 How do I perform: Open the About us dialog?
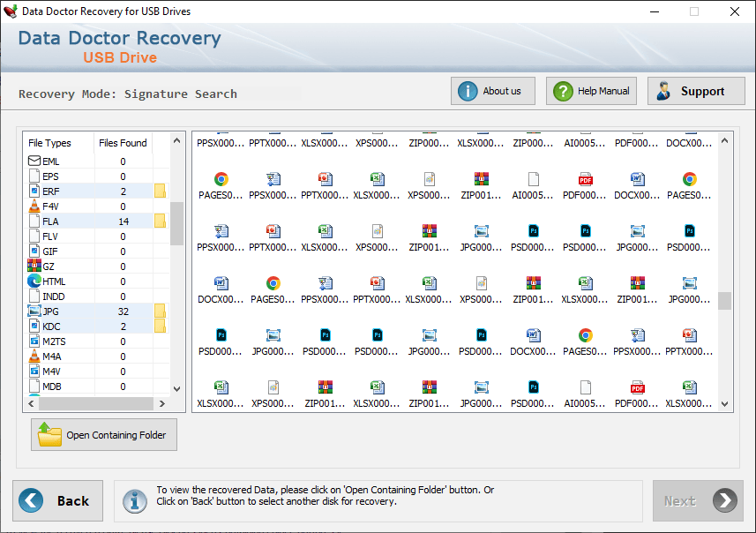click(x=493, y=91)
